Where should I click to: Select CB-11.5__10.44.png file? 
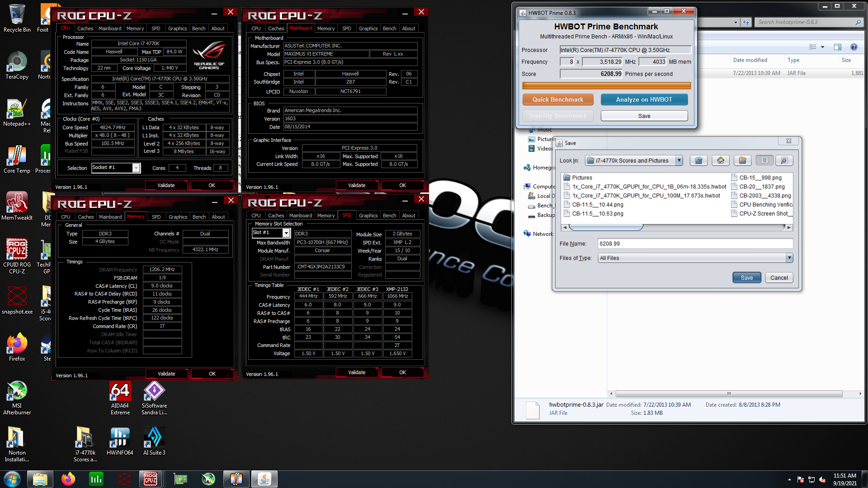click(x=593, y=205)
